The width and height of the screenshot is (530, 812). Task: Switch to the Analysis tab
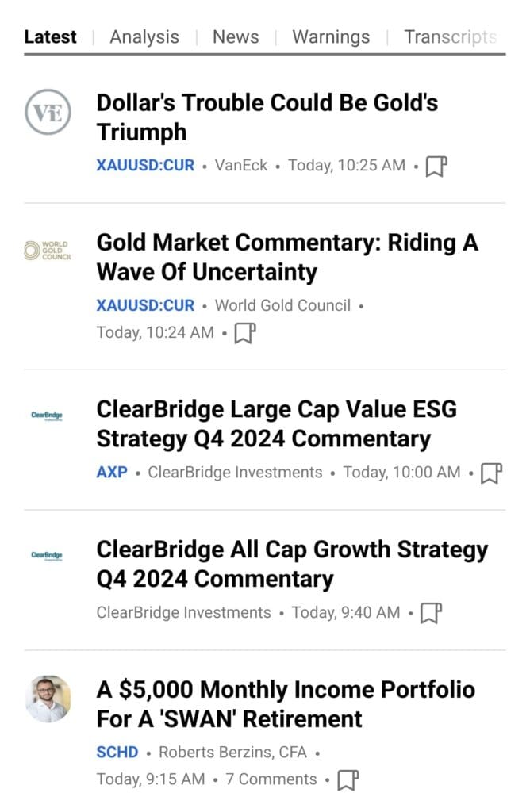[x=144, y=36]
